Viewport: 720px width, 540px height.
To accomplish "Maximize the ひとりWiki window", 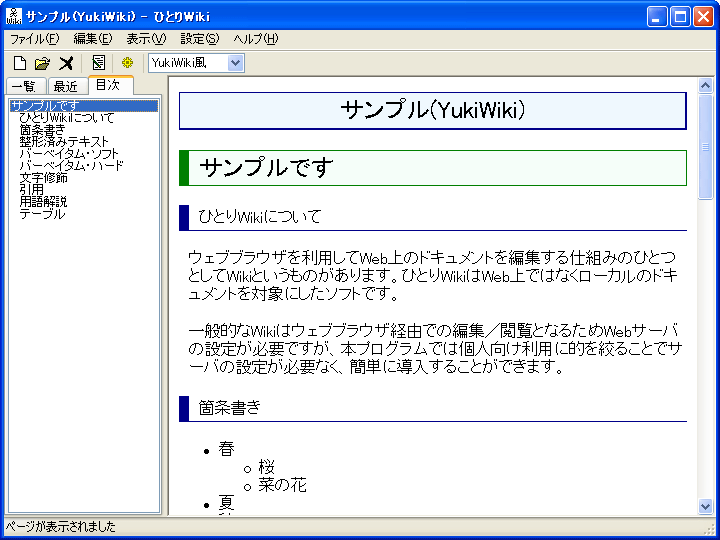I will [x=680, y=17].
